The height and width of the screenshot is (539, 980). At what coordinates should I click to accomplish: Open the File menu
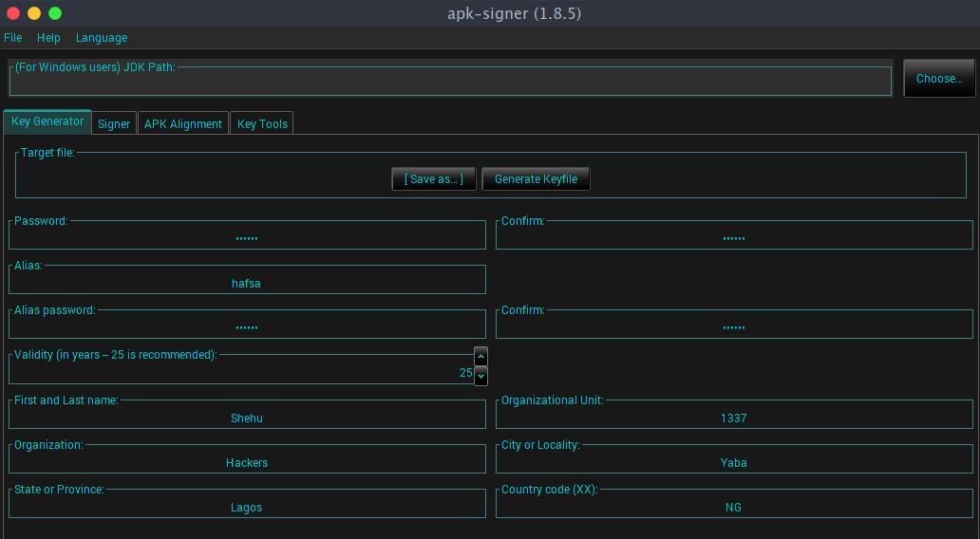pos(12,37)
